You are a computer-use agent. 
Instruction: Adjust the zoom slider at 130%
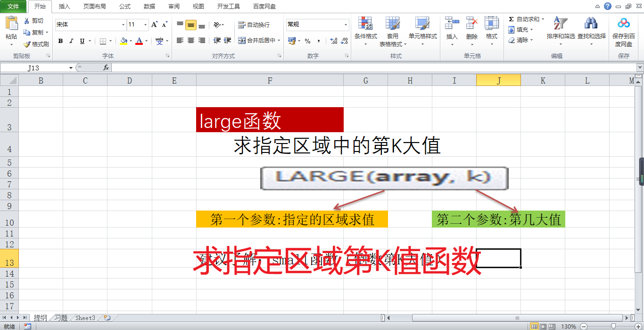point(613,326)
